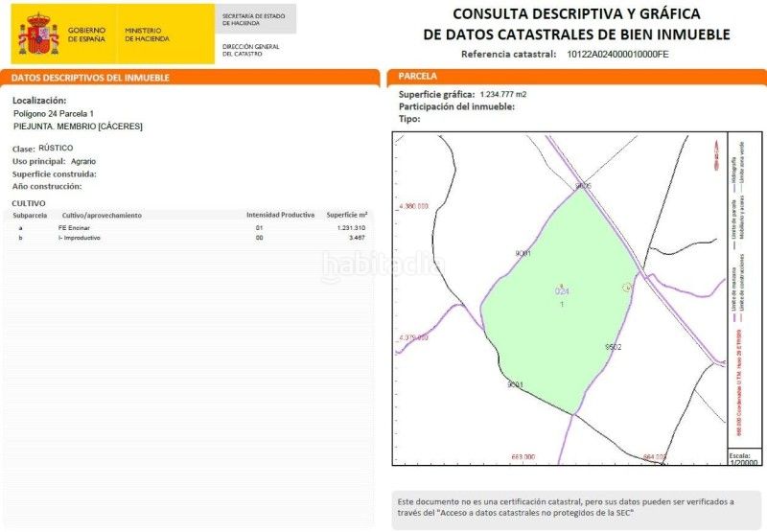Select cadastral reference 10122A024000010000FE
The width and height of the screenshot is (767, 532).
point(617,55)
